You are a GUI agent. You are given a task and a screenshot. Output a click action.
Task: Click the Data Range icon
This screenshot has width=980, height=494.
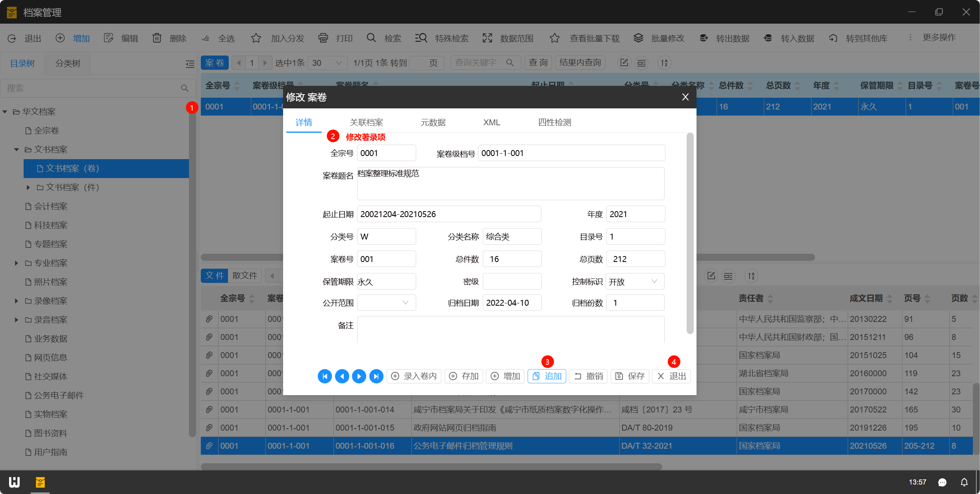click(x=487, y=38)
